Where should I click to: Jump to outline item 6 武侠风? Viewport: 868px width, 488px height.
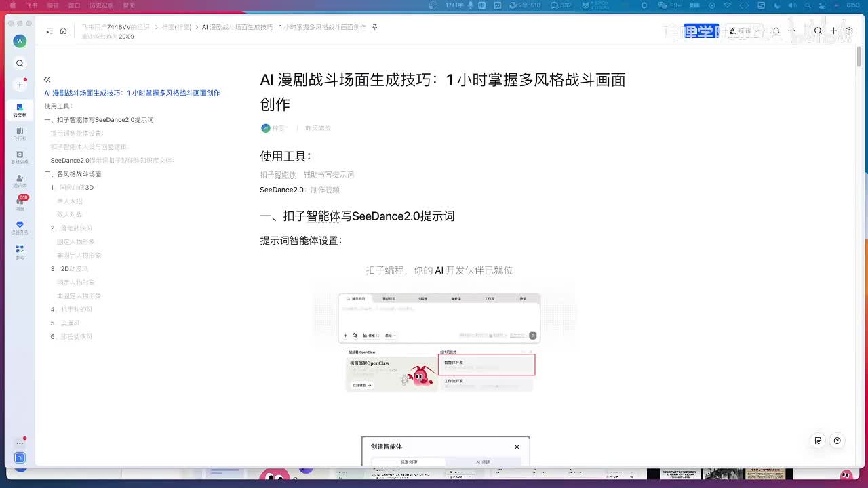pos(71,337)
